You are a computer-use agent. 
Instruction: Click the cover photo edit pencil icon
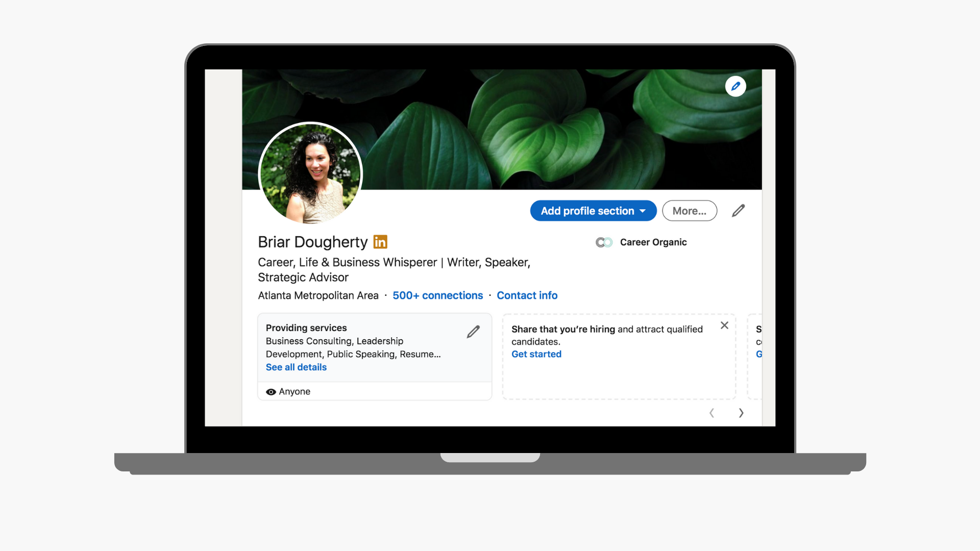tap(735, 86)
